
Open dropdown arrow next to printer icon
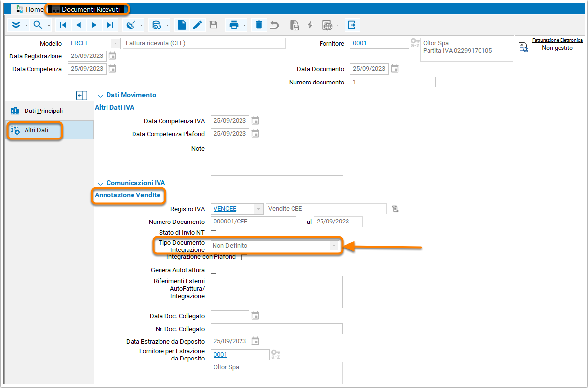point(244,26)
